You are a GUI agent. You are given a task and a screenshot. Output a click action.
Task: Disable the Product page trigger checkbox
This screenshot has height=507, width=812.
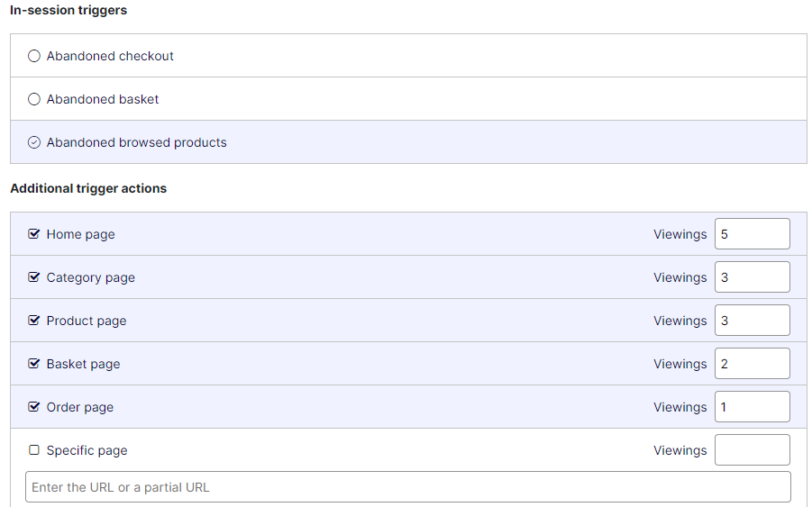point(34,321)
